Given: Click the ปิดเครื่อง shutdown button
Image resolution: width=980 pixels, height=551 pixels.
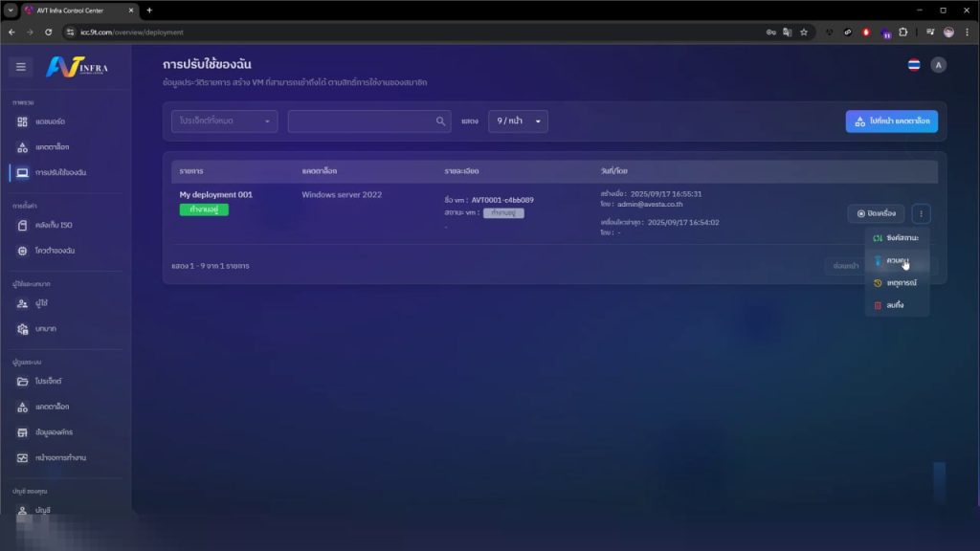Looking at the screenshot, I should [x=875, y=213].
